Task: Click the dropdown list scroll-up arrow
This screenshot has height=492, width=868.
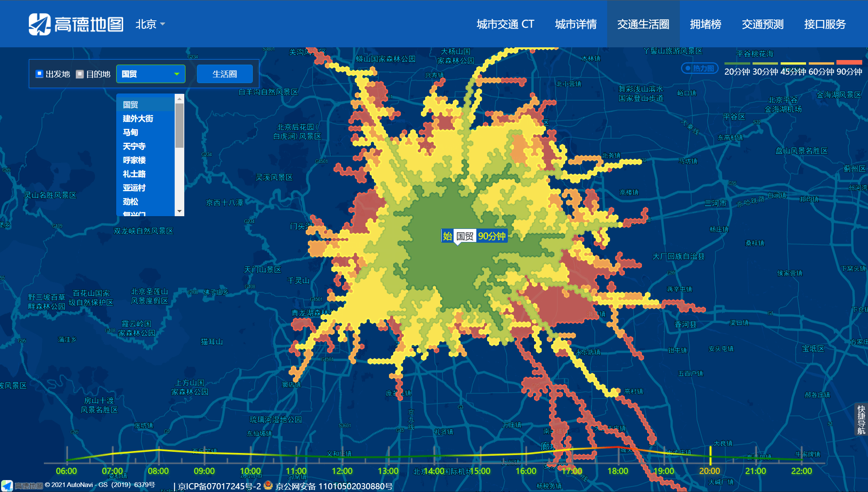Action: [179, 99]
